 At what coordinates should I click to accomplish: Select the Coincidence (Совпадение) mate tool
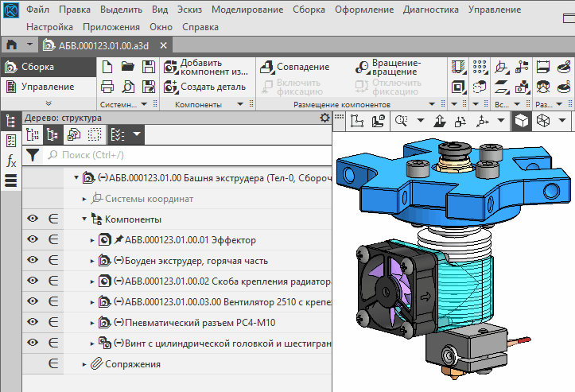click(266, 68)
